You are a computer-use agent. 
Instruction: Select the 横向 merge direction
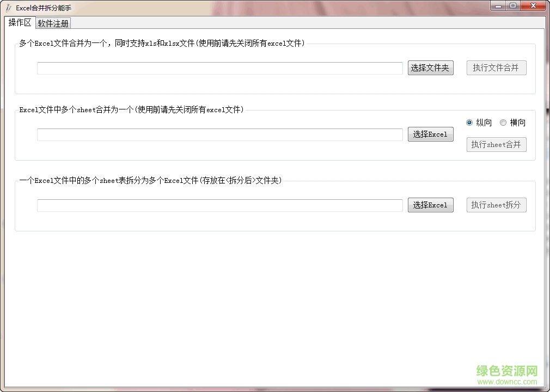point(503,122)
